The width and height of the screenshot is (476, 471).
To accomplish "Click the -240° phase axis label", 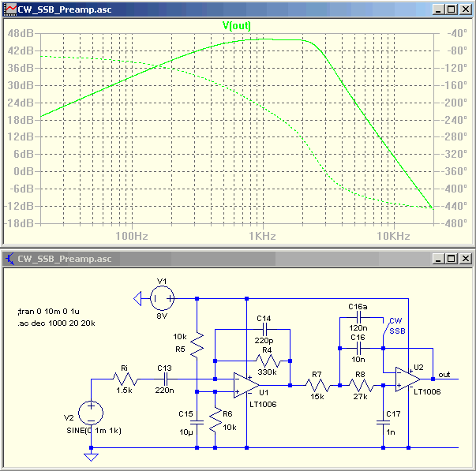I will point(455,120).
